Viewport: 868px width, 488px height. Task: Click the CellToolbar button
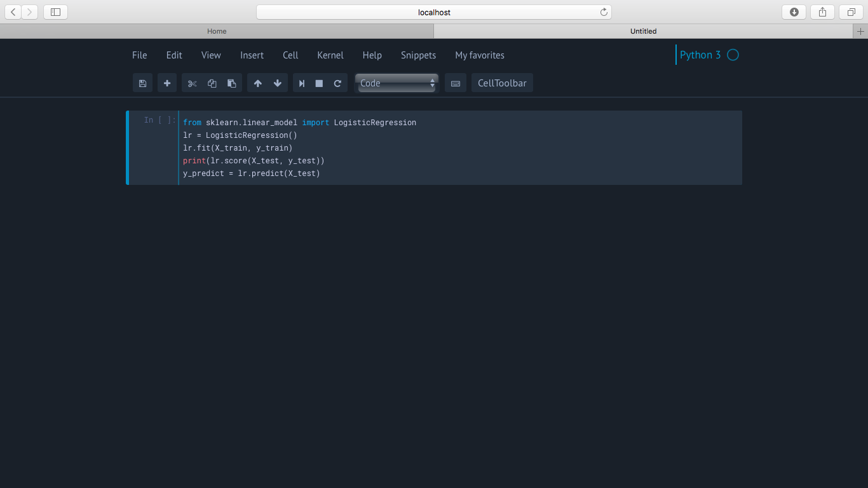tap(502, 83)
